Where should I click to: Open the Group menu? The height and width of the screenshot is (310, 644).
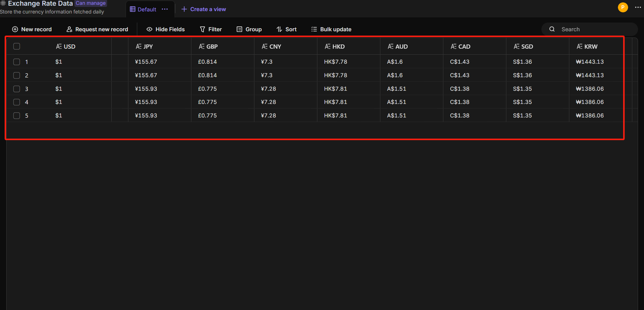[249, 29]
